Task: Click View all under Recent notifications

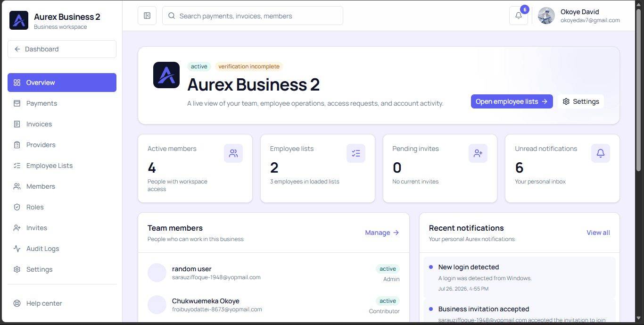Action: click(598, 233)
